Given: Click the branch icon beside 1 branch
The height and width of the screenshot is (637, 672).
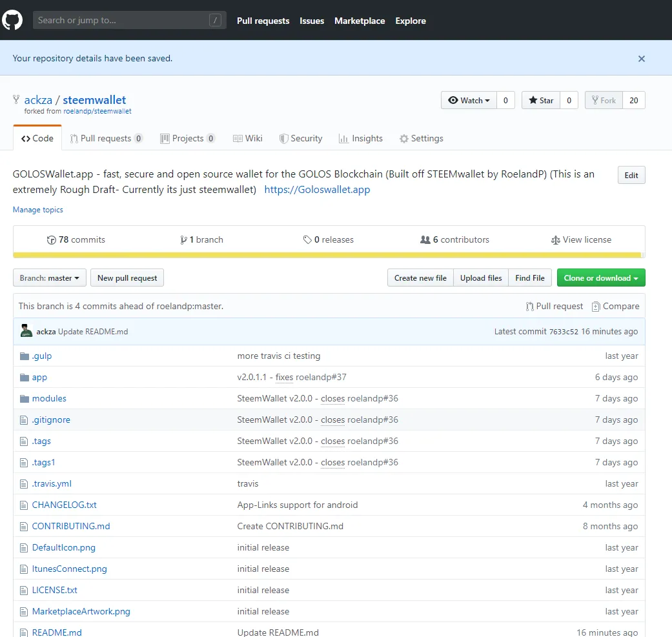Looking at the screenshot, I should (183, 240).
